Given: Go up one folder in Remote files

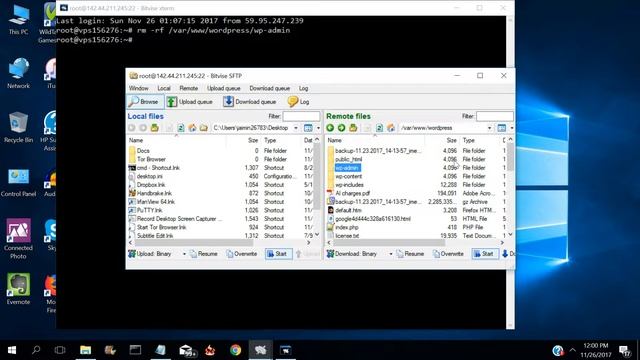Looking at the screenshot, I should (x=353, y=128).
